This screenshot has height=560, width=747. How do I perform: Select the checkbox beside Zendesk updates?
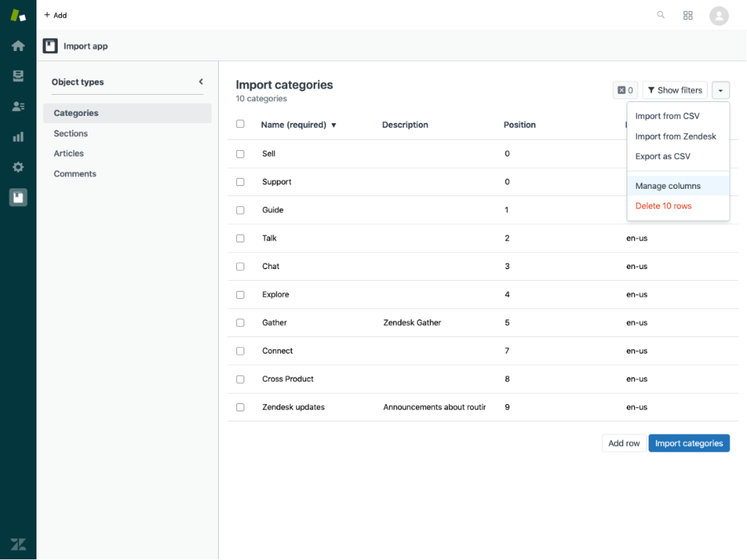[240, 407]
